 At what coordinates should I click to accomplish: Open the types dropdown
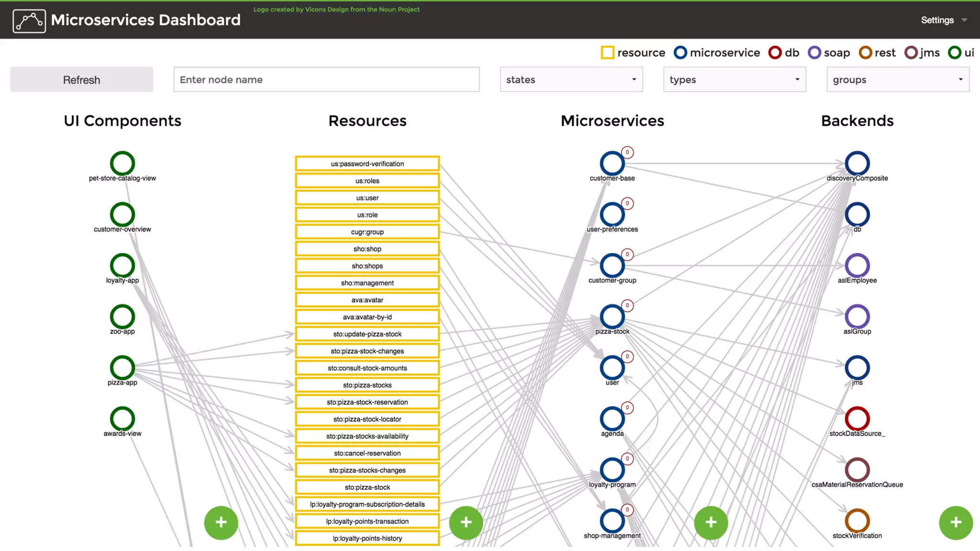(x=734, y=79)
